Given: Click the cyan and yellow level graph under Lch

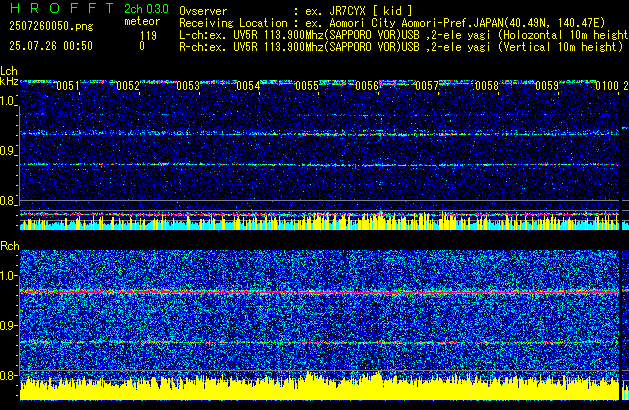Looking at the screenshot, I should tap(319, 221).
